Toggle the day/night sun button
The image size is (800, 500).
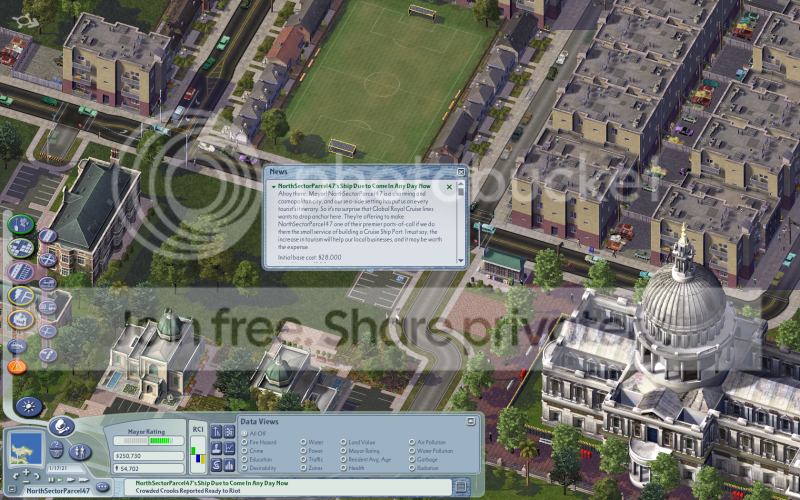[x=29, y=407]
